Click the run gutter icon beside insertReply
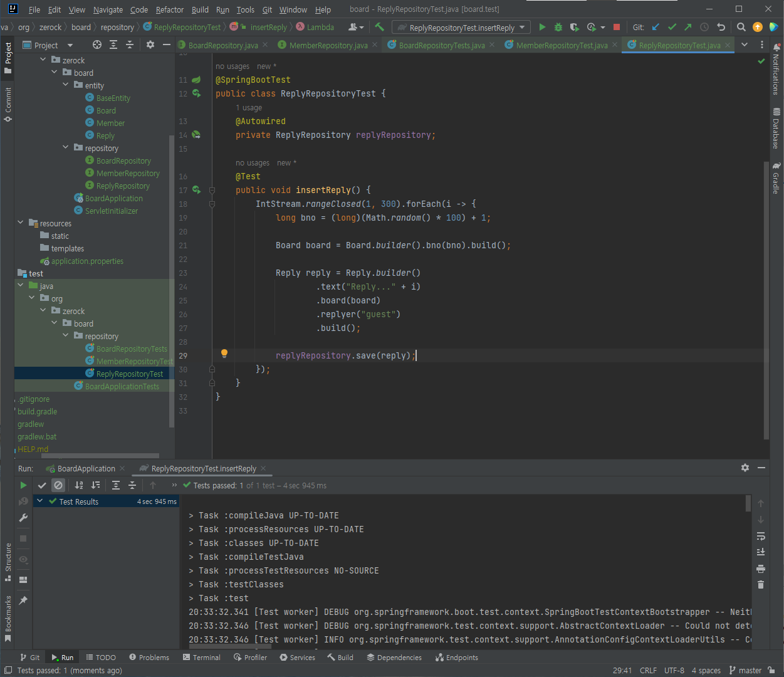The height and width of the screenshot is (677, 784). pos(196,189)
